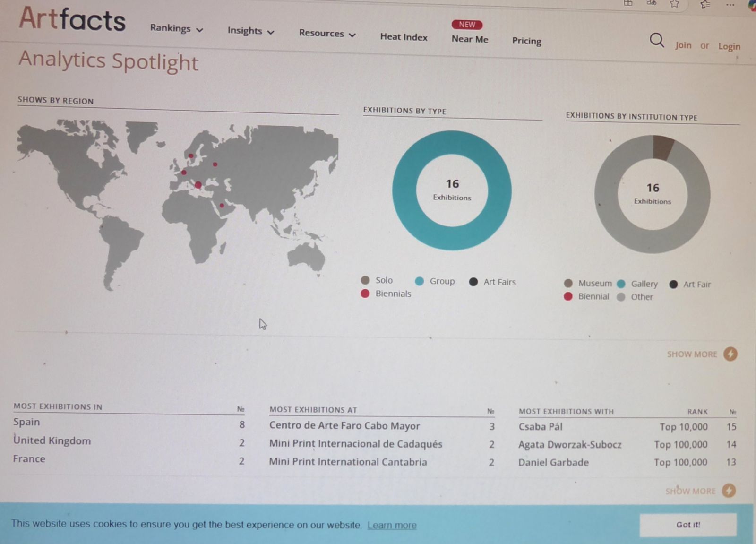This screenshot has height=544, width=756.
Task: Open the Pricing page
Action: pyautogui.click(x=526, y=41)
